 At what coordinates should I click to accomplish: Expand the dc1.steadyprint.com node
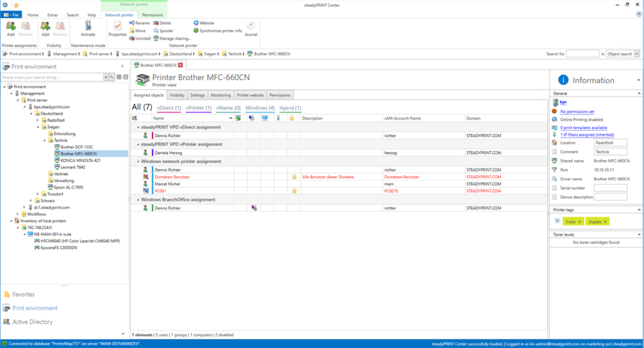[24, 207]
